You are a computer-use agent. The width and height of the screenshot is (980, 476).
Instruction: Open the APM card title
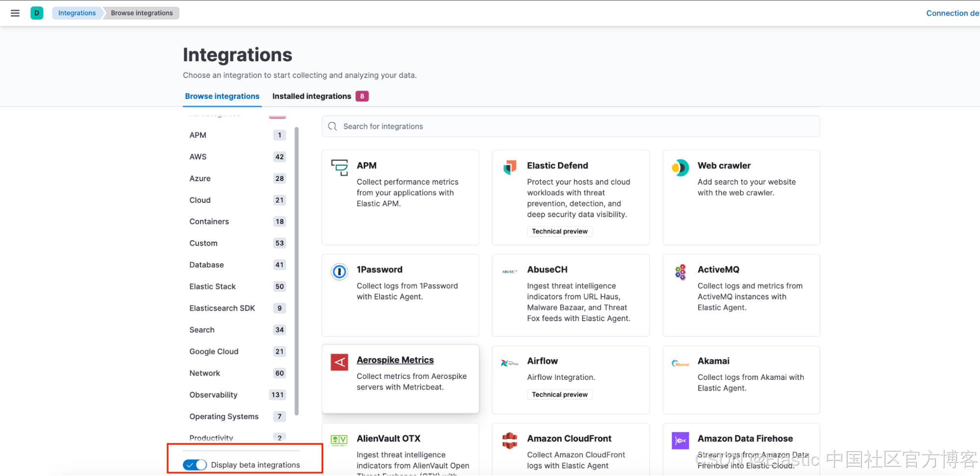coord(367,166)
